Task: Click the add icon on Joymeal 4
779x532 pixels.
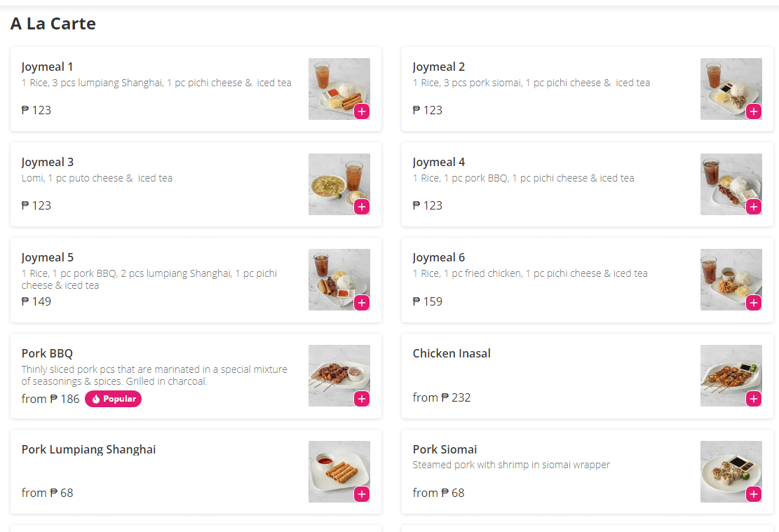Action: click(754, 207)
